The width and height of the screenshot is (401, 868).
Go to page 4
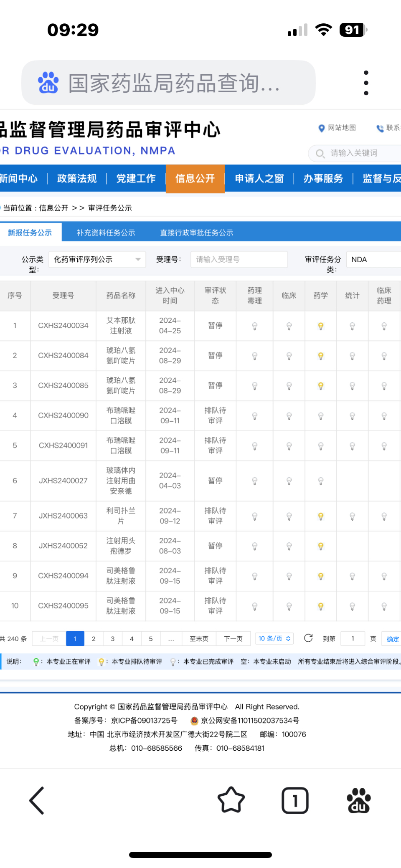pyautogui.click(x=132, y=638)
